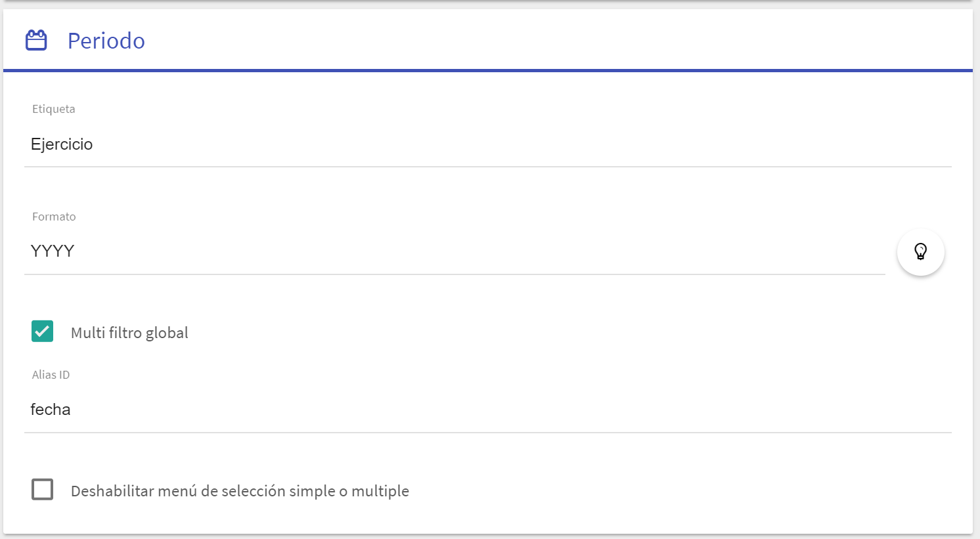Screen dimensions: 980x539
Task: Click the Alias ID field label
Action: click(x=51, y=375)
